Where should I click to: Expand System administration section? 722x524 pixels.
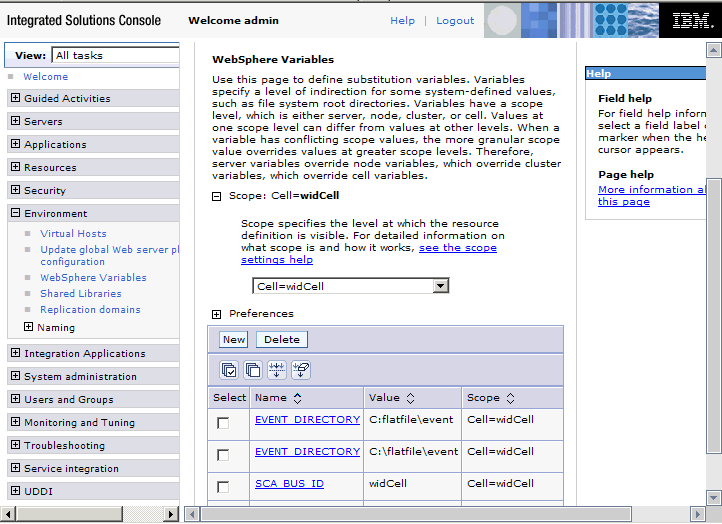click(x=16, y=376)
